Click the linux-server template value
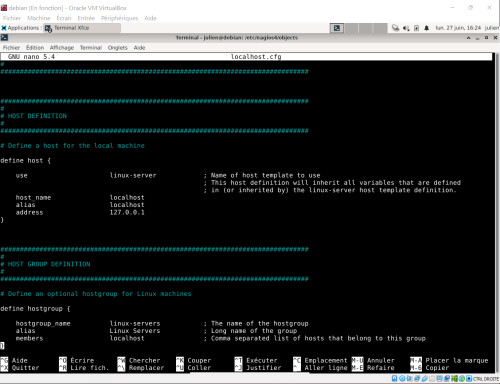 pyautogui.click(x=133, y=175)
